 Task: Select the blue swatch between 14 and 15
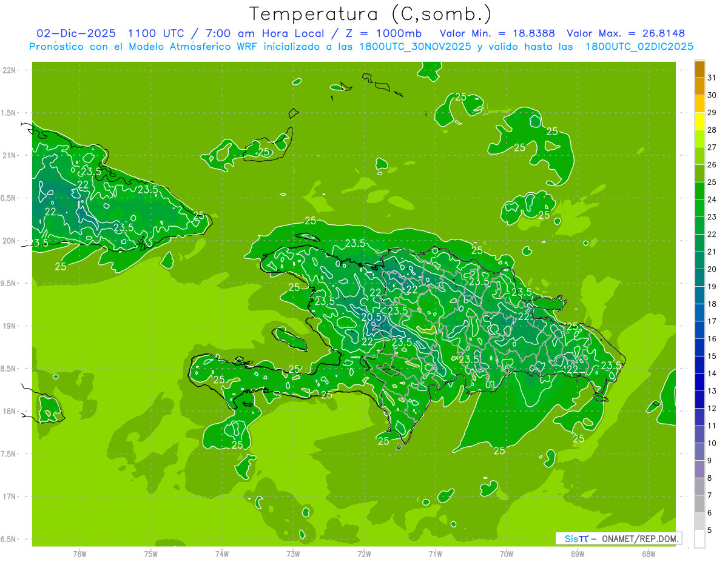coord(699,365)
